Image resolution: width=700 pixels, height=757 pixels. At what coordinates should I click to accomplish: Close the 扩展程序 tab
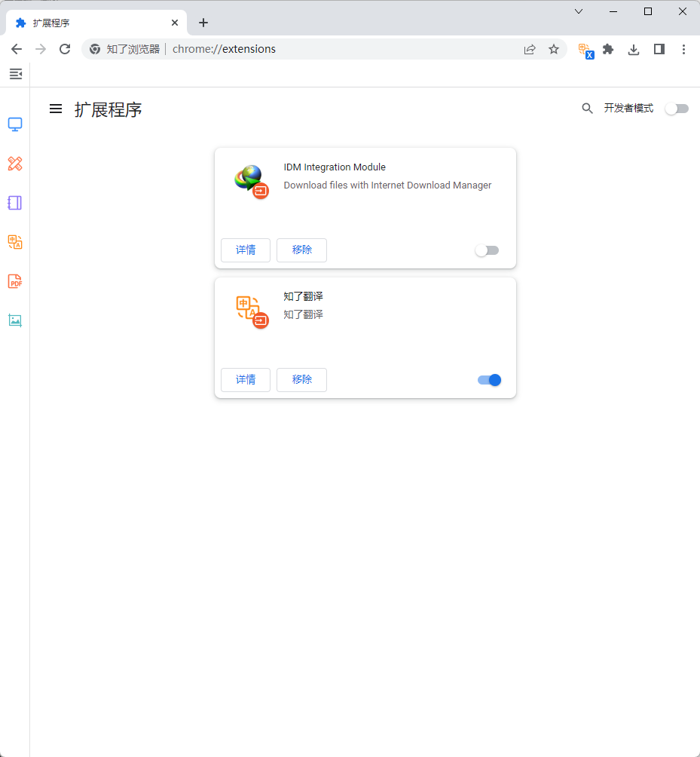[175, 23]
